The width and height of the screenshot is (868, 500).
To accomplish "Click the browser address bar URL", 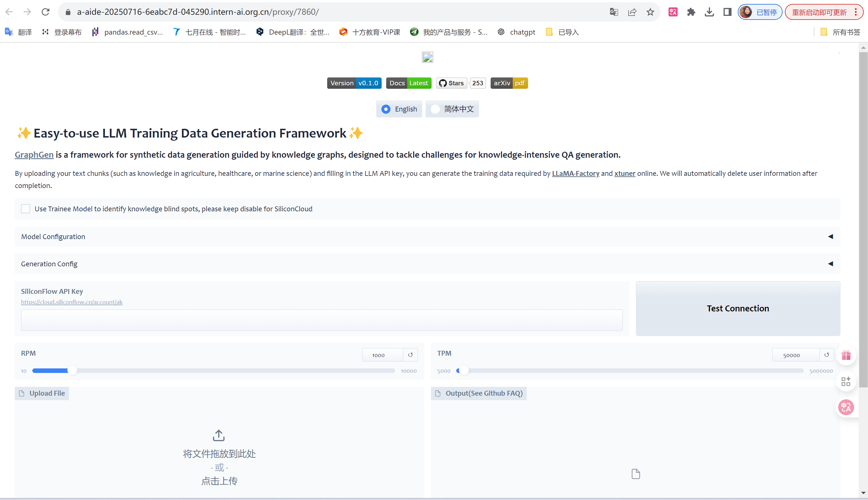I will click(x=198, y=12).
